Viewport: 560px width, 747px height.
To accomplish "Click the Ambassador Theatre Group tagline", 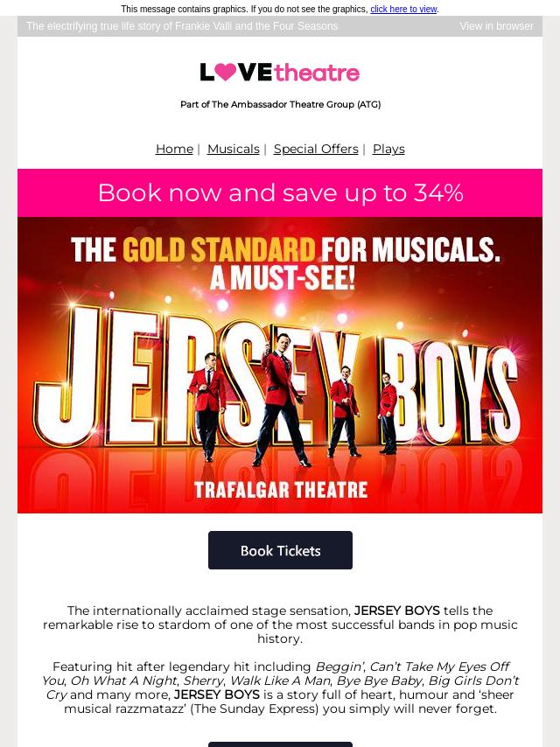I will [x=280, y=104].
